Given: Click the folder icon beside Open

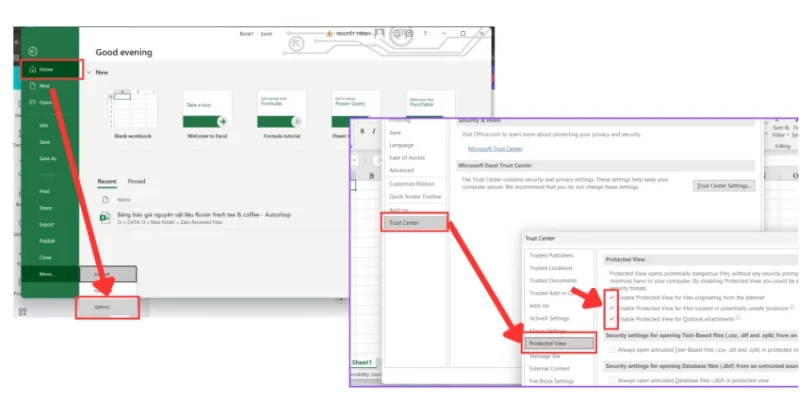Looking at the screenshot, I should point(33,102).
